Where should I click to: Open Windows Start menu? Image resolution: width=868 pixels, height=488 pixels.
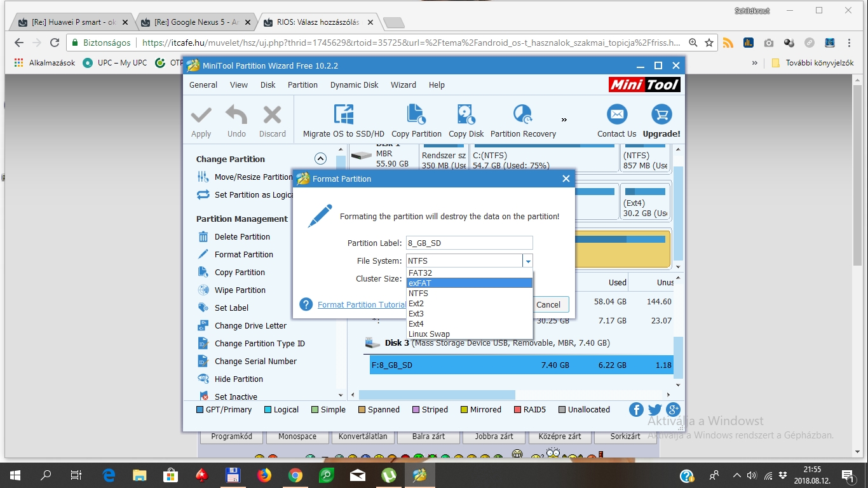pyautogui.click(x=15, y=475)
